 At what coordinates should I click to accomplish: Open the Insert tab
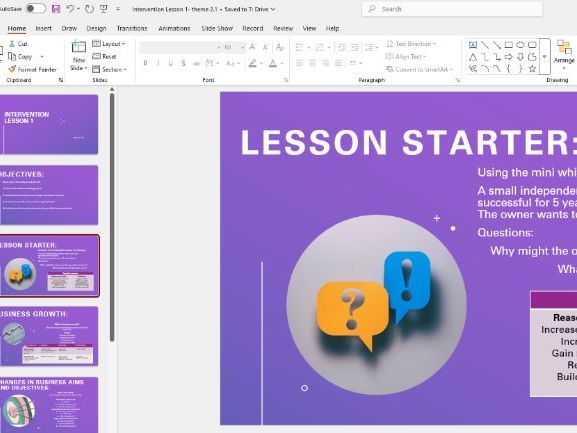coord(43,28)
